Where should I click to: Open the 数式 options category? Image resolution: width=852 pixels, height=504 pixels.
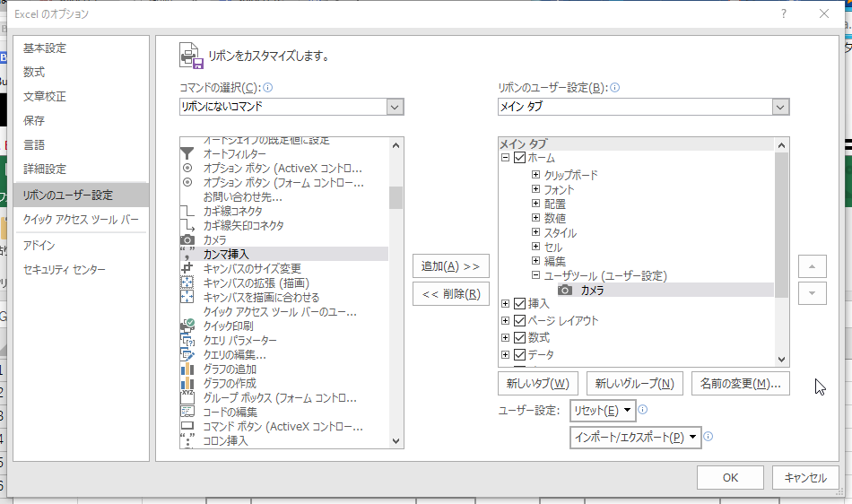pyautogui.click(x=81, y=73)
